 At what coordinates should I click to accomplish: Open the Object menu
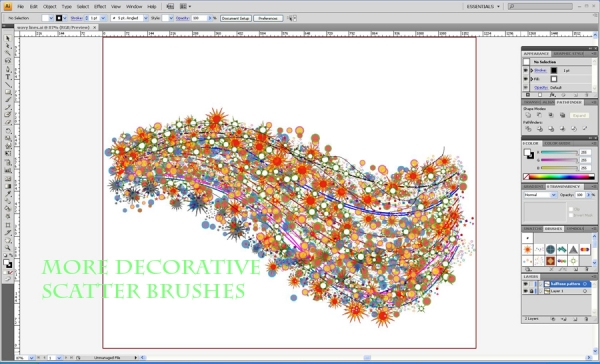click(x=50, y=7)
